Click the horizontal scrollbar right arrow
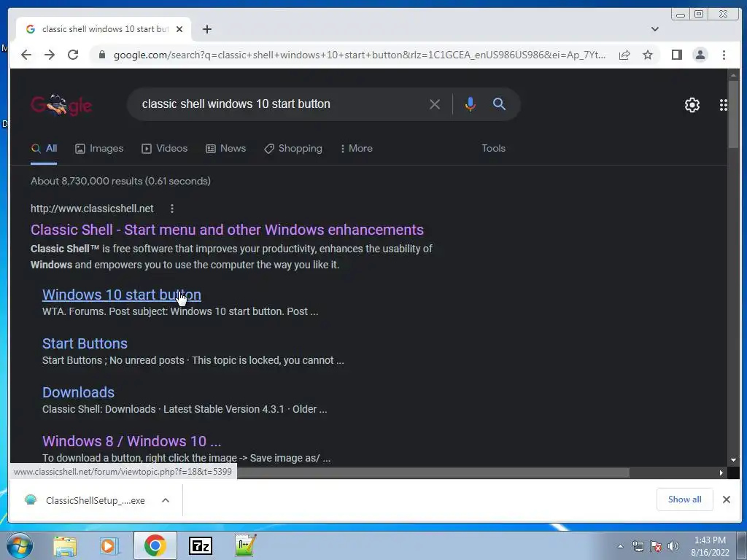747x560 pixels. tap(721, 472)
